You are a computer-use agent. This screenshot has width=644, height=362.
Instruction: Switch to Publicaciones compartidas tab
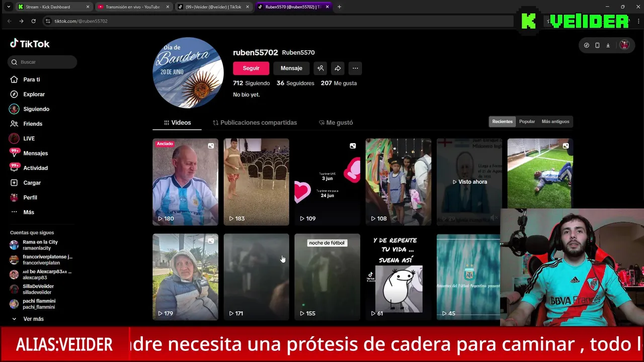[x=255, y=123]
